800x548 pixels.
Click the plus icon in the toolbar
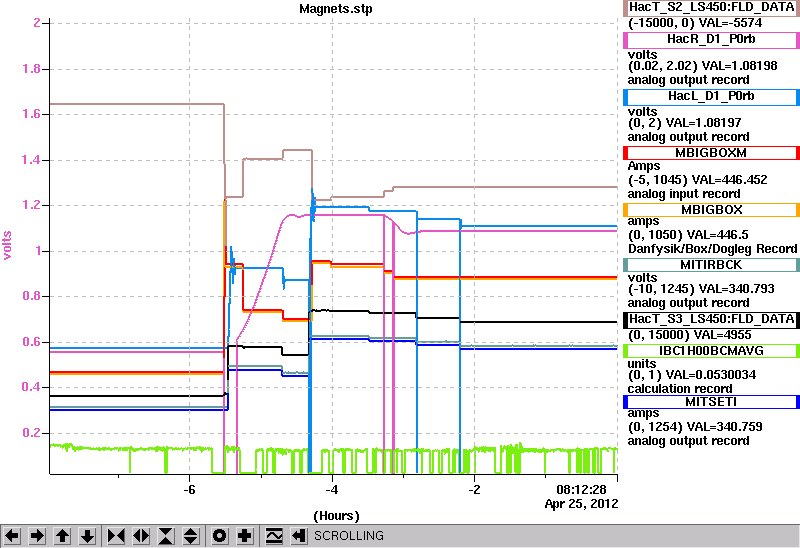(245, 536)
